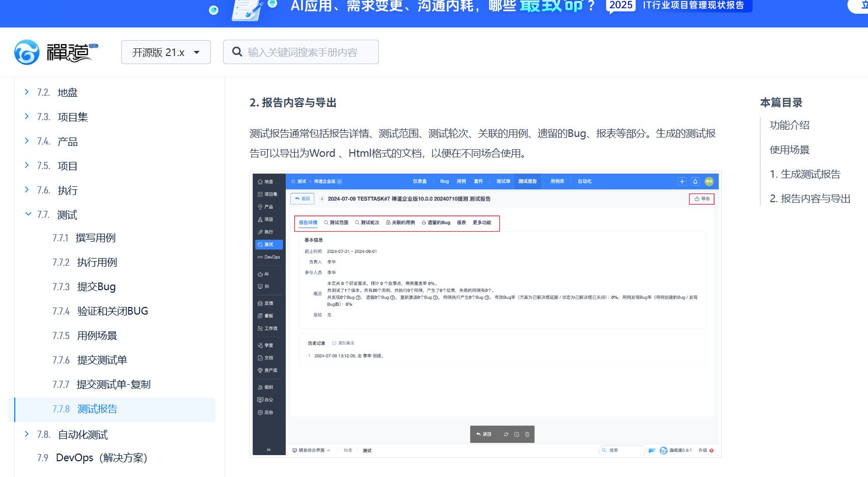Expand the 7.8 自动化测试 chapter arrow
This screenshot has width=868, height=477.
(x=27, y=434)
